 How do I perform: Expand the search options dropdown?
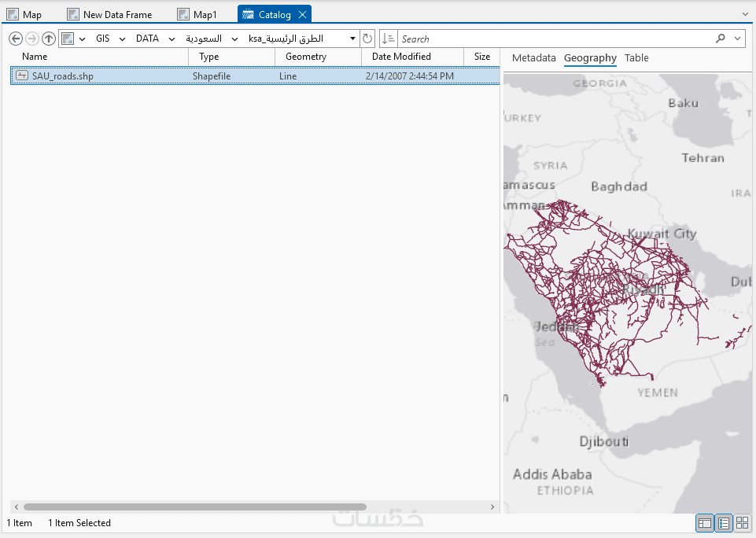coord(738,39)
